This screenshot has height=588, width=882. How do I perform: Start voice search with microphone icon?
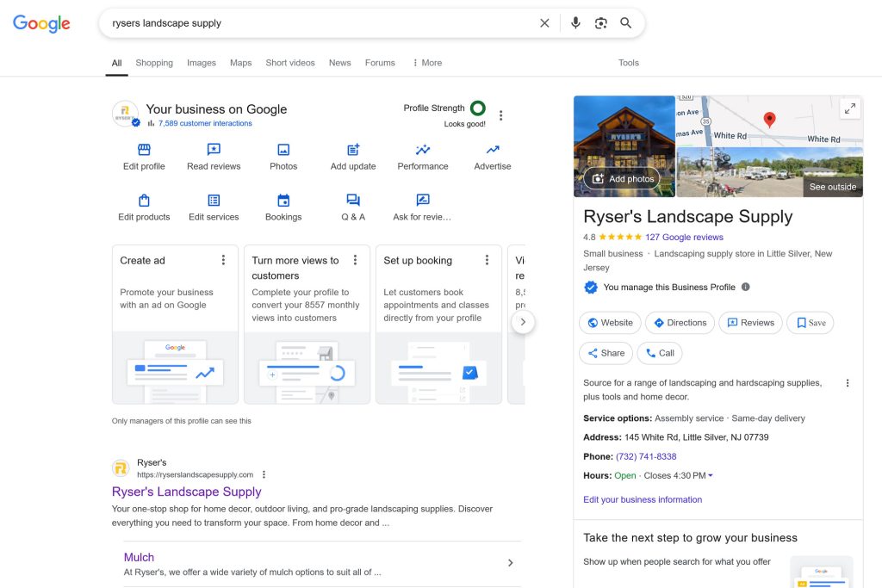pos(575,23)
